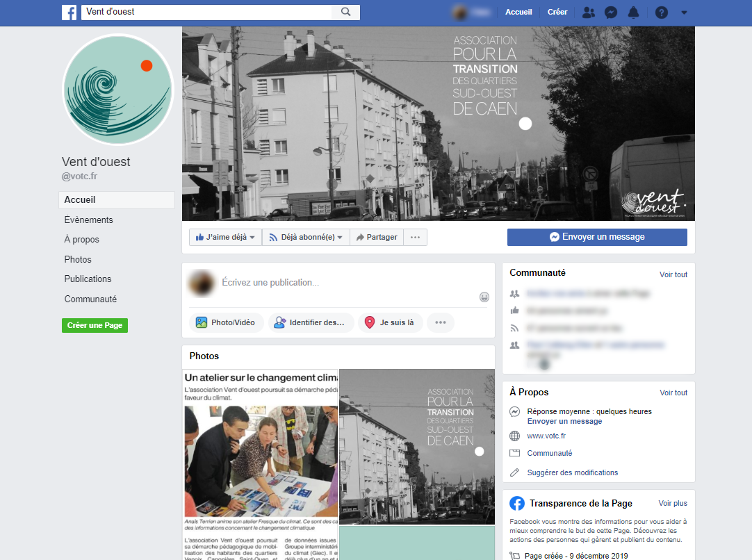Open Publications in the left menu
This screenshot has width=752, height=560.
tap(88, 279)
